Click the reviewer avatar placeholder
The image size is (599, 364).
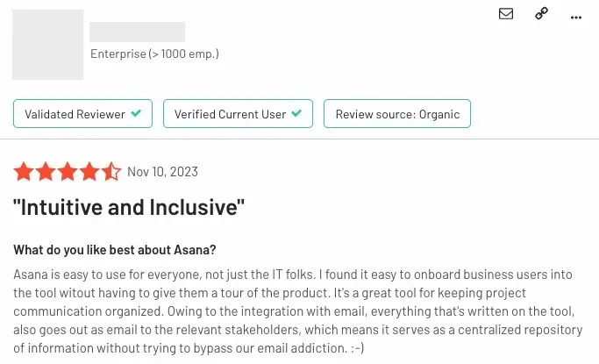tap(47, 45)
